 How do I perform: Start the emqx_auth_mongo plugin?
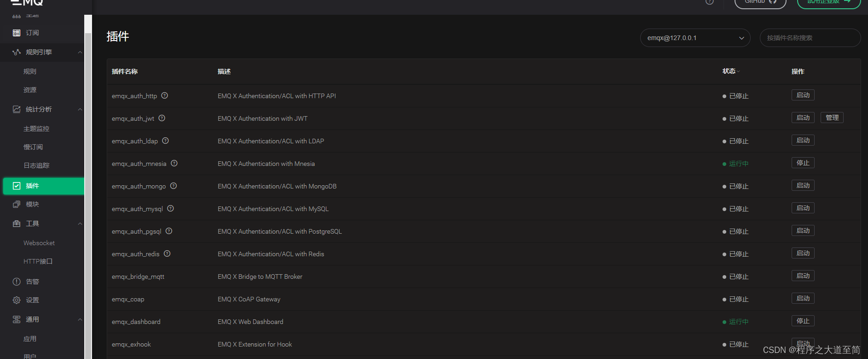[803, 185]
